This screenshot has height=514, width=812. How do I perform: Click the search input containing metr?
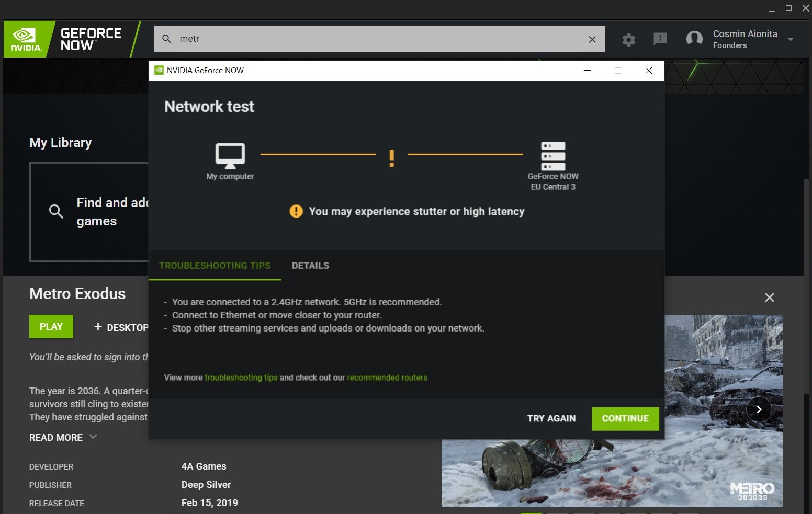pos(379,39)
